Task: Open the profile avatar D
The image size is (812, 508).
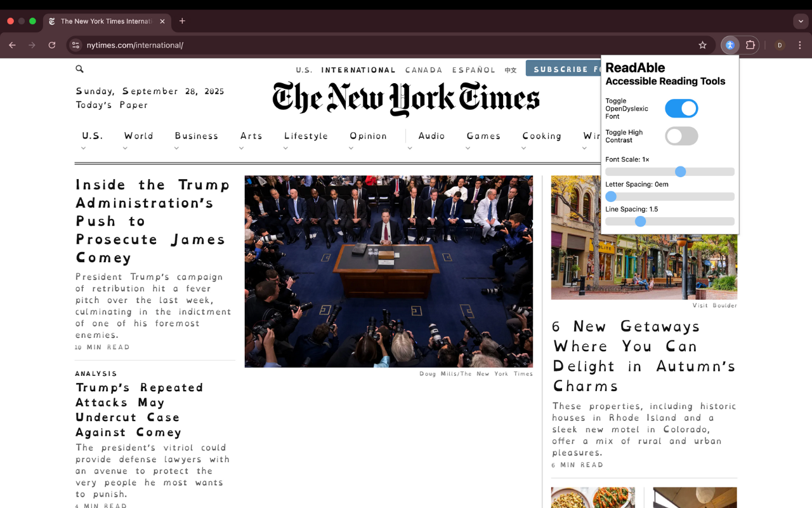Action: click(780, 45)
